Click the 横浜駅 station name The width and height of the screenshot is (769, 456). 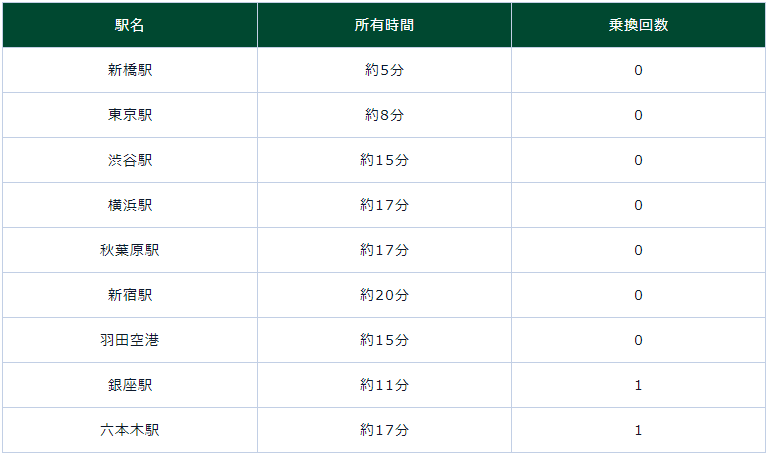(x=130, y=205)
